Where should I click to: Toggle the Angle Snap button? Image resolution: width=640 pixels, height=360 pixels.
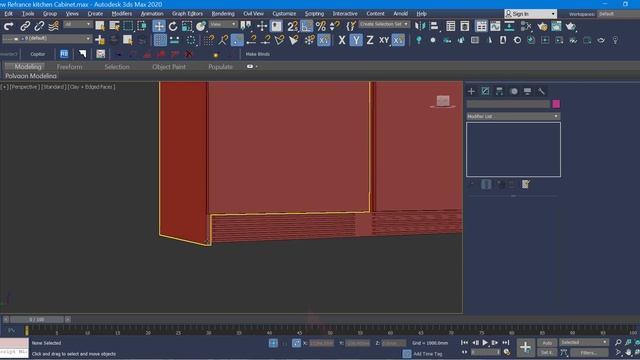(307, 27)
